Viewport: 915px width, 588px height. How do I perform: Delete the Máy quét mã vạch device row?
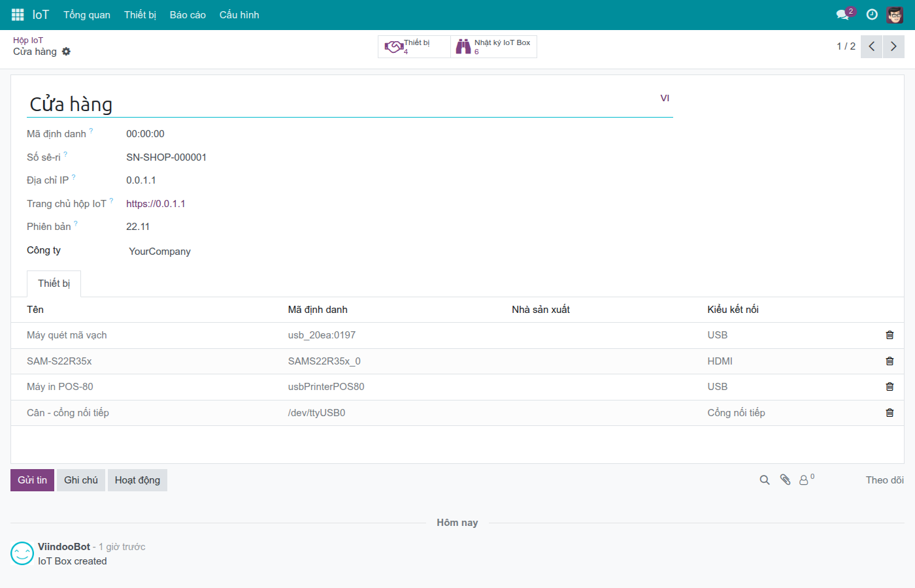coord(890,335)
